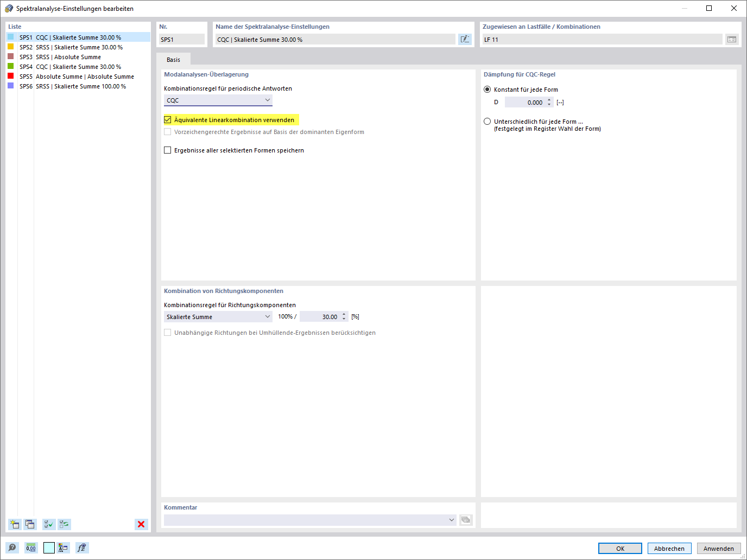Decrease the 30.00 percentage stepper

(344, 319)
